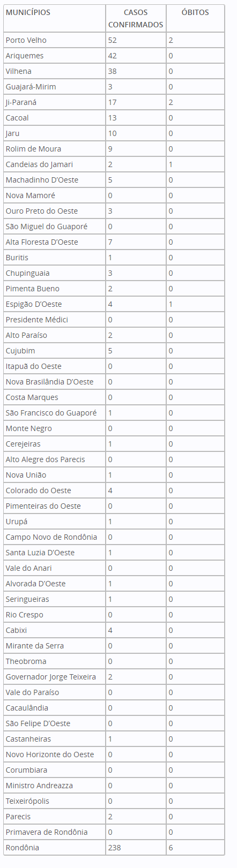Click the Guajará-Mirim municipality cell

(55, 87)
